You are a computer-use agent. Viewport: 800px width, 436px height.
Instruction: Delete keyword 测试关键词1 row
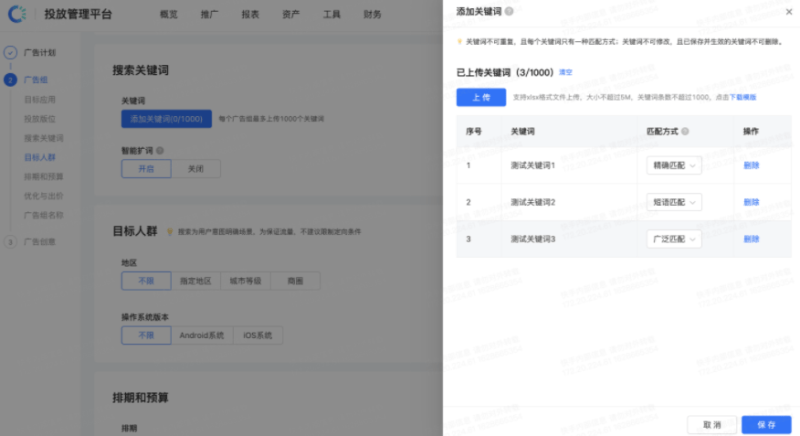(751, 165)
